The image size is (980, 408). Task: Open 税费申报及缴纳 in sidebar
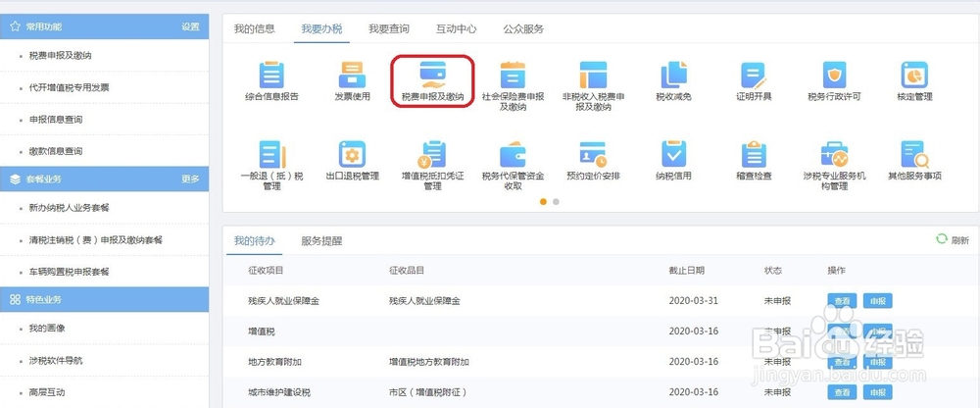(61, 56)
